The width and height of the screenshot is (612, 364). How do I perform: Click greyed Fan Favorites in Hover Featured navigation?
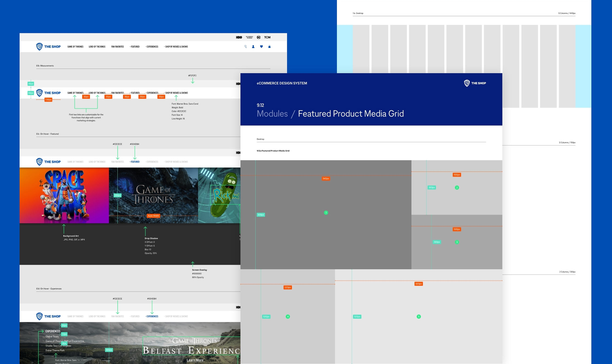click(x=118, y=162)
